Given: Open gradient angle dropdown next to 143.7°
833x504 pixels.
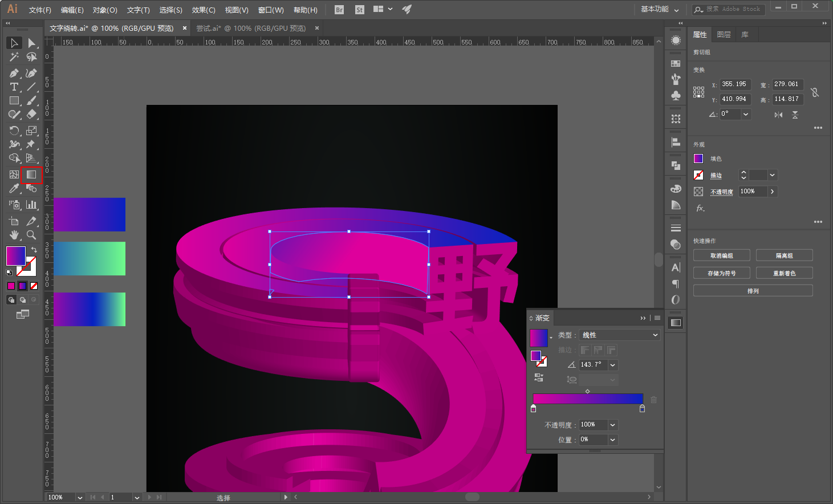Looking at the screenshot, I should (613, 365).
